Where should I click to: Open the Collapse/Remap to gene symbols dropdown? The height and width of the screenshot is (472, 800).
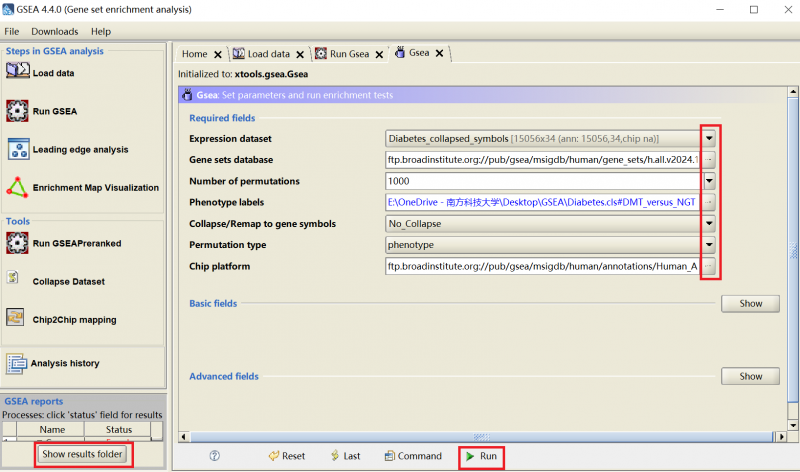point(709,223)
